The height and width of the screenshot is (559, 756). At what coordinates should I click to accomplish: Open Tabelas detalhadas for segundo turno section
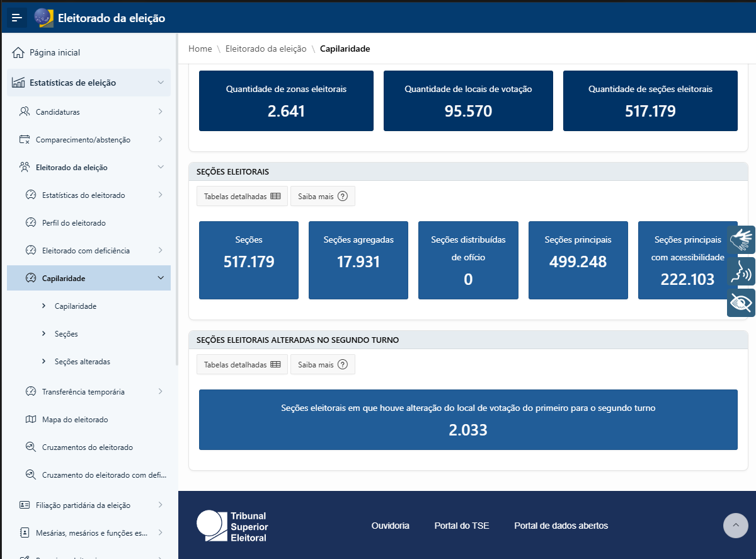coord(242,364)
